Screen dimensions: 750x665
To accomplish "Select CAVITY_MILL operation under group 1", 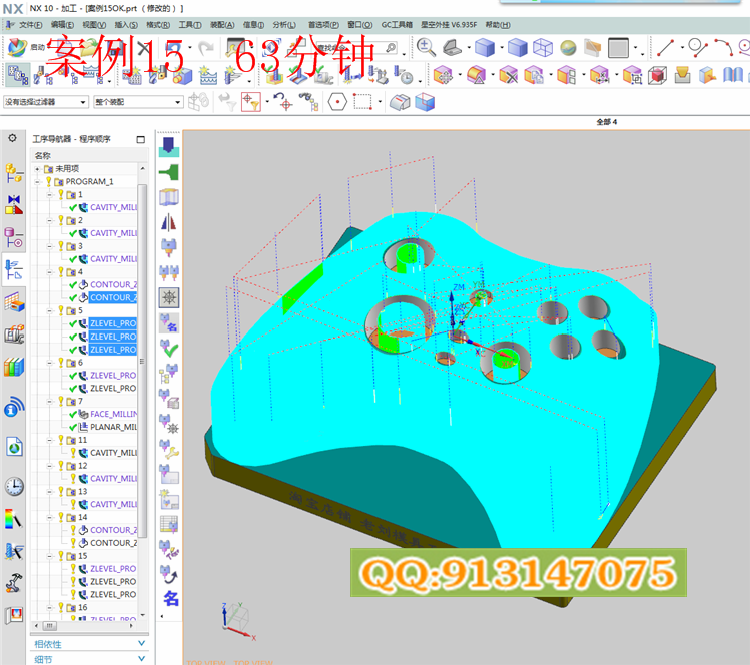I will pos(113,208).
